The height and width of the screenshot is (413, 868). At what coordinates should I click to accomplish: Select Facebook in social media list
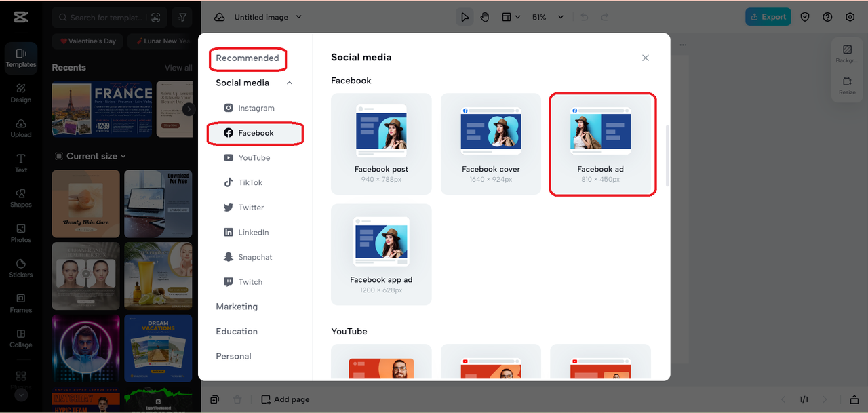(x=255, y=133)
